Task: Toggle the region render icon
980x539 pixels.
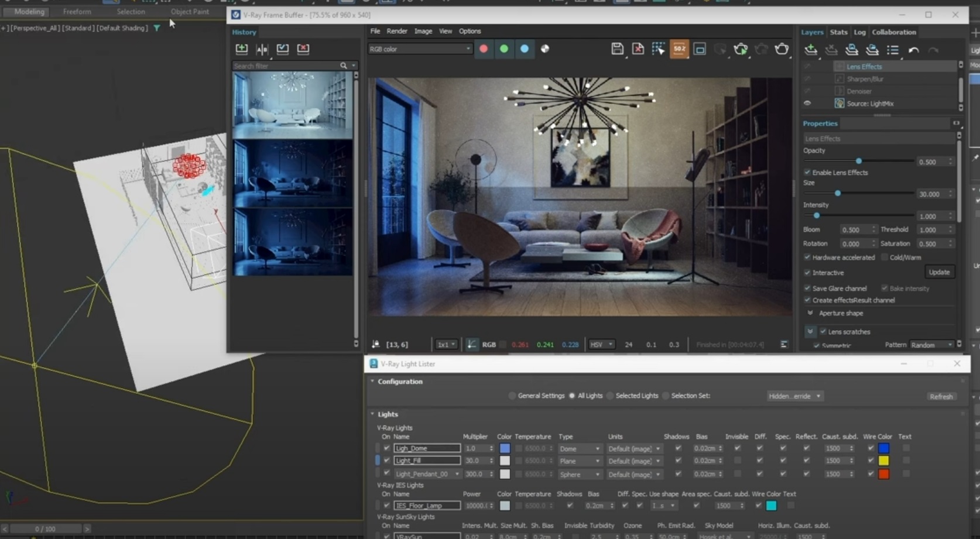Action: pyautogui.click(x=700, y=49)
